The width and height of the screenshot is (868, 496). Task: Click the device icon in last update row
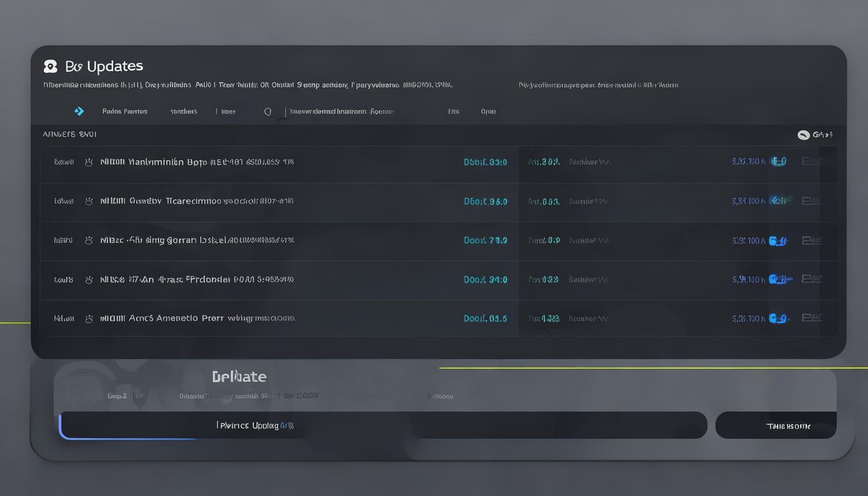point(89,318)
